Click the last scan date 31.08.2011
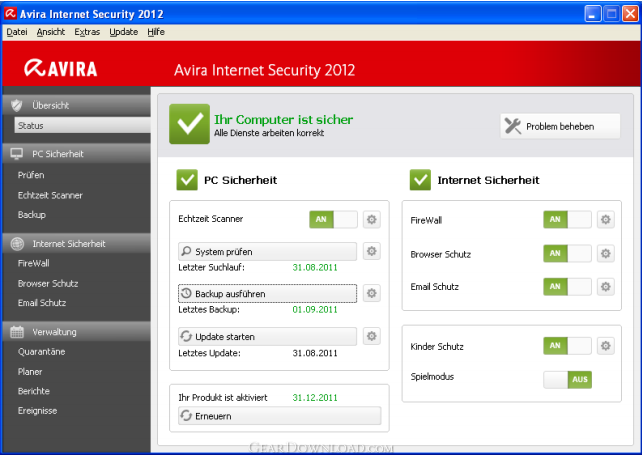The width and height of the screenshot is (642, 456). [x=315, y=267]
